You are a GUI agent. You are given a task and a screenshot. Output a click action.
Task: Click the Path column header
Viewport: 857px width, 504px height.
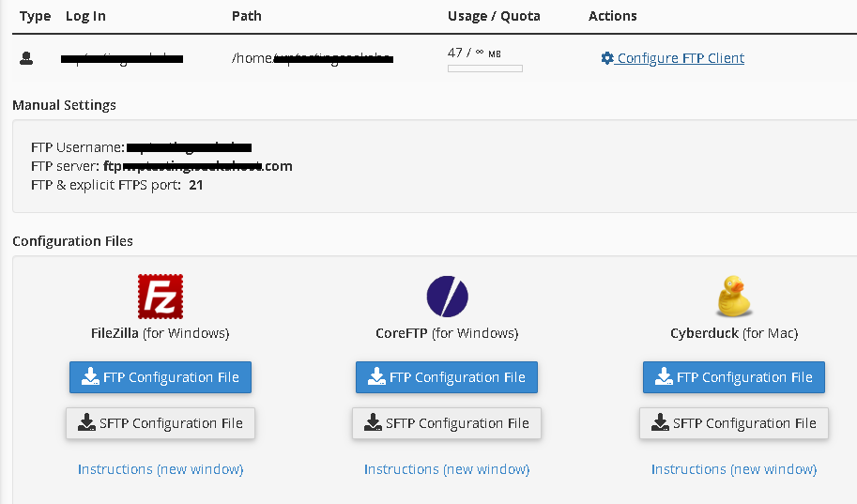(247, 16)
